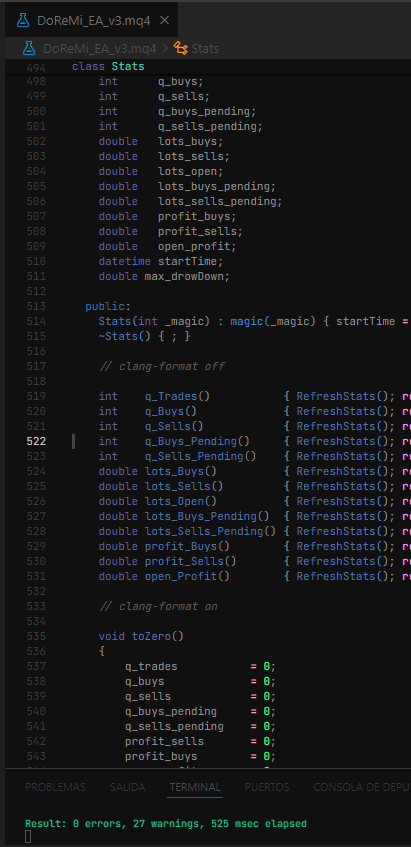Click the 'Stats(int _magic)' constructor
The width and height of the screenshot is (411, 847).
[154, 321]
